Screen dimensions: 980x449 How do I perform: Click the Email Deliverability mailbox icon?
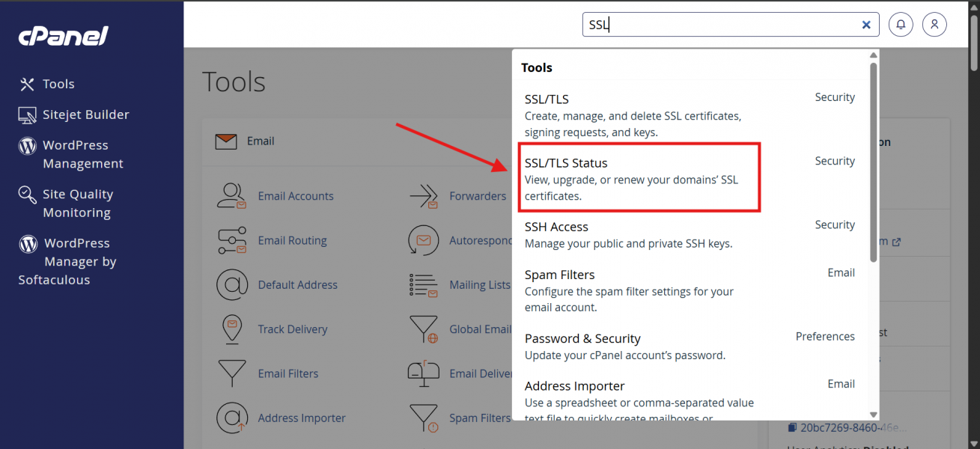(x=423, y=373)
